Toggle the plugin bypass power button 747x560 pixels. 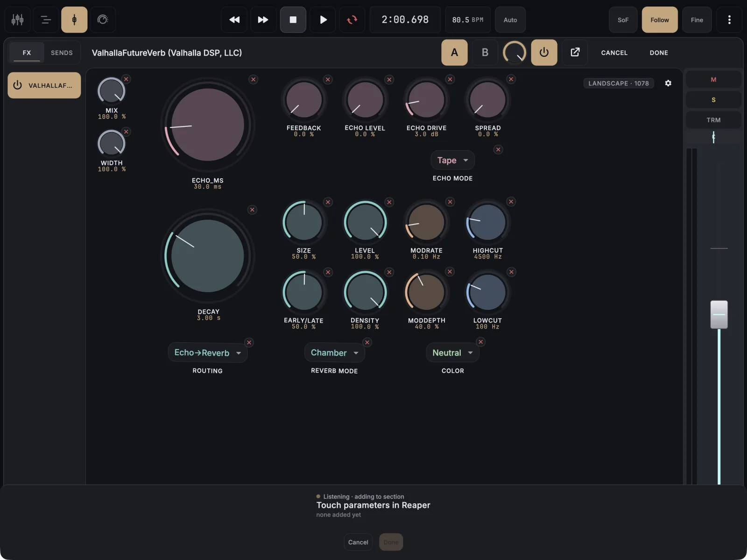(544, 52)
